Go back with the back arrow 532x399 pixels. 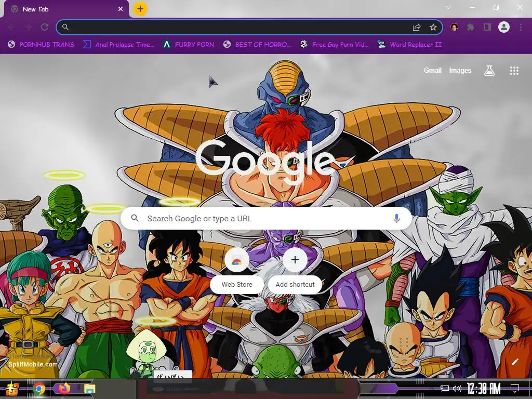tap(11, 27)
